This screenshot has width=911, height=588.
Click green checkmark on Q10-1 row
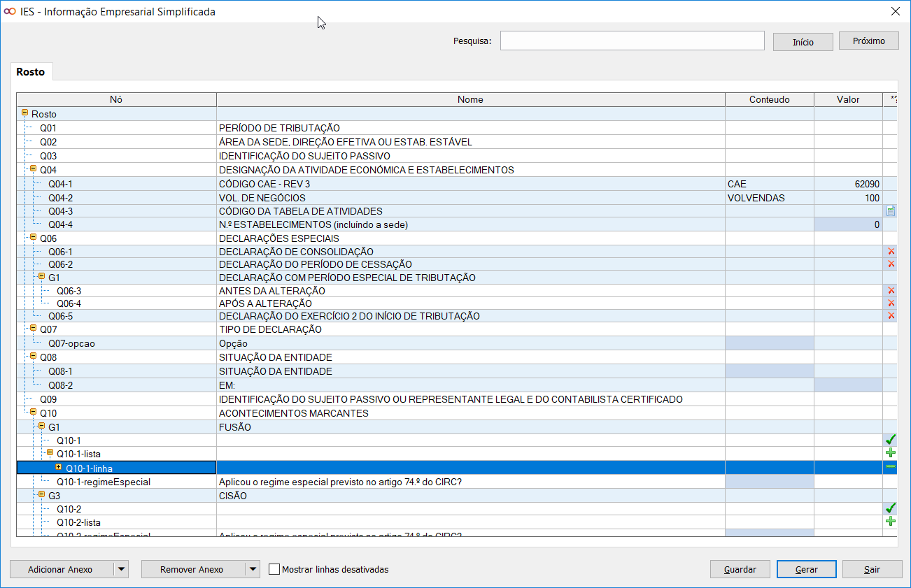click(891, 440)
